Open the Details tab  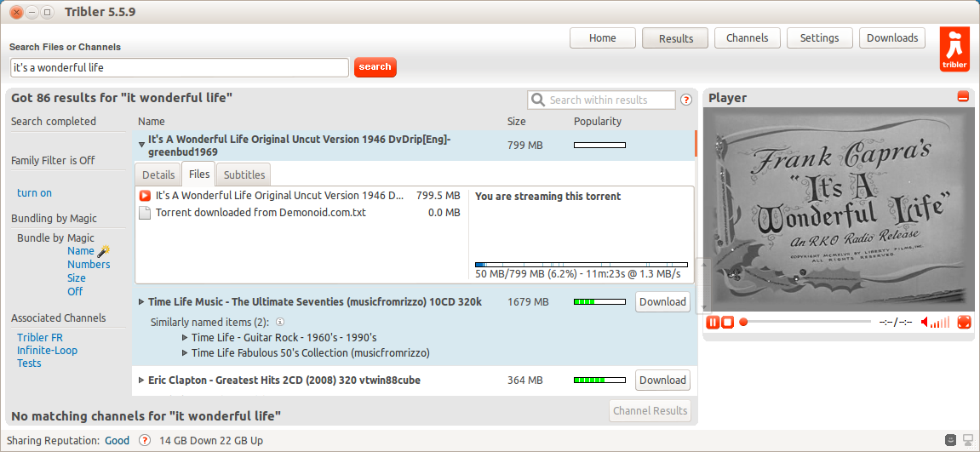(x=158, y=175)
